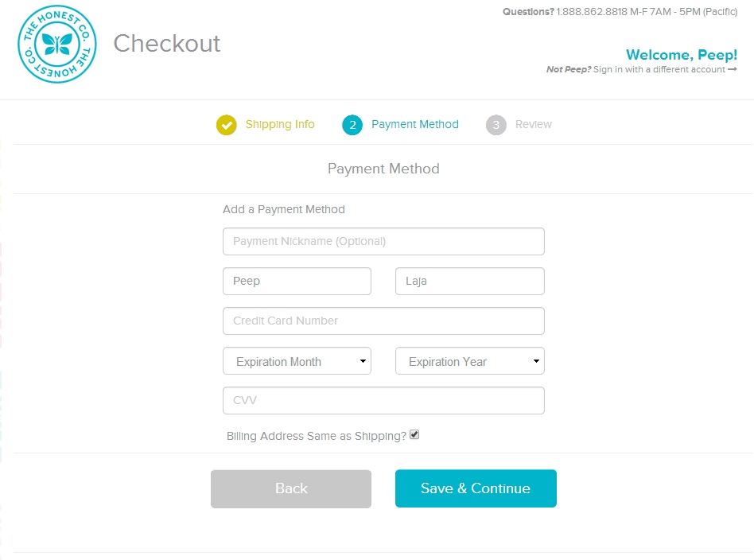Toggle Billing Address Same as Shipping checkbox
Viewport: 754px width, 560px height.
click(x=414, y=435)
